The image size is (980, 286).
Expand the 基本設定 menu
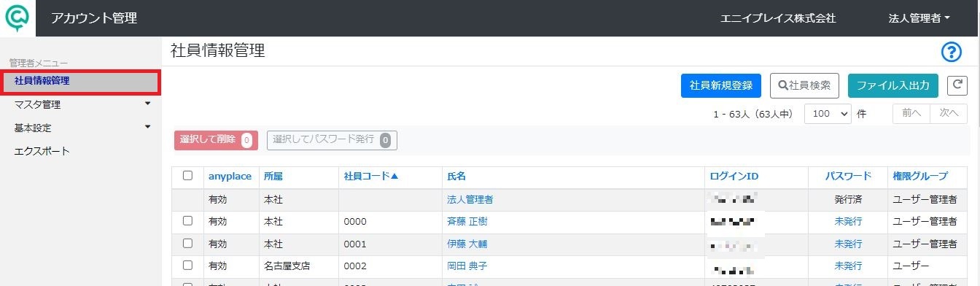[x=81, y=128]
